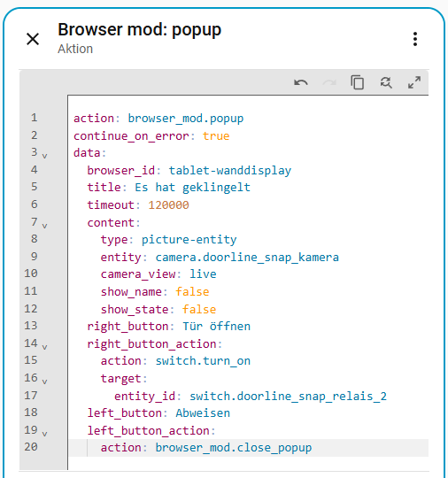Redo the editor change
This screenshot has width=448, height=478.
pos(329,82)
